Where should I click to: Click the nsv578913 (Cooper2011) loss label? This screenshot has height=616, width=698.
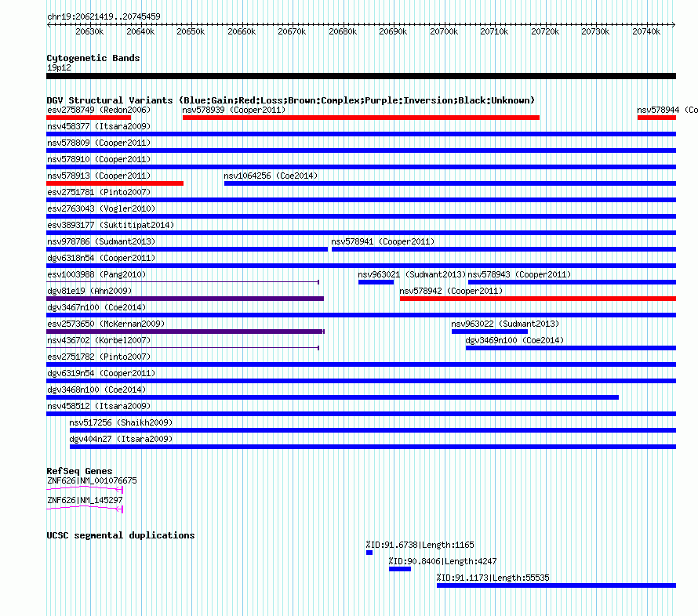99,176
